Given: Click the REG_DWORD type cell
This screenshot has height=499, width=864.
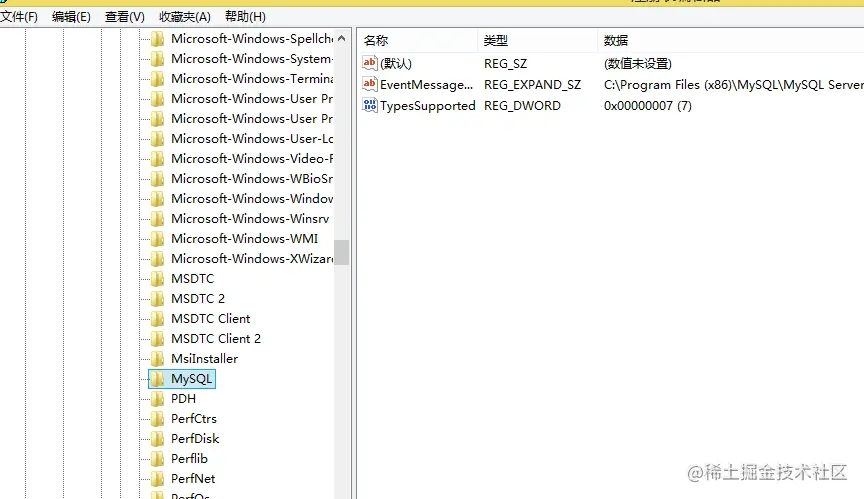Looking at the screenshot, I should tap(522, 106).
